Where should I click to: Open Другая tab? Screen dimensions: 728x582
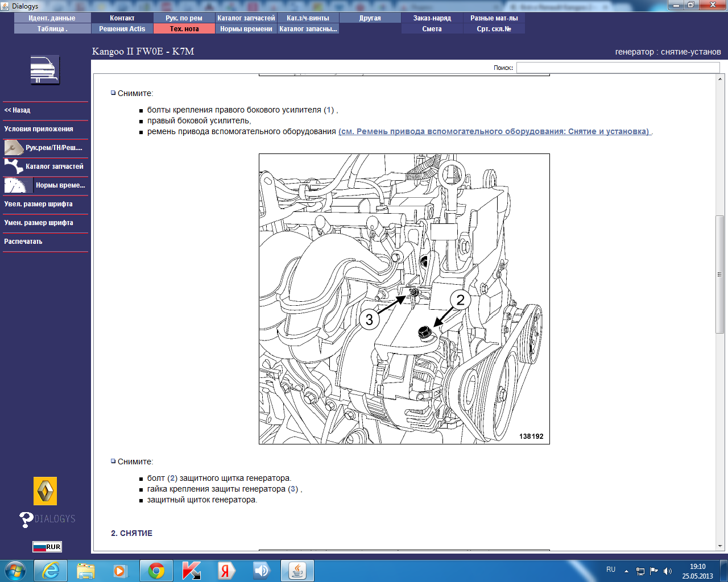click(x=370, y=18)
